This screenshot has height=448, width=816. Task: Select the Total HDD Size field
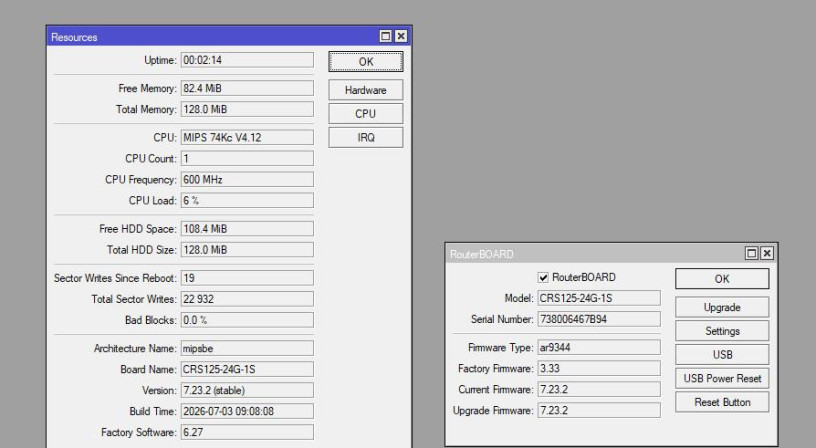pos(247,250)
